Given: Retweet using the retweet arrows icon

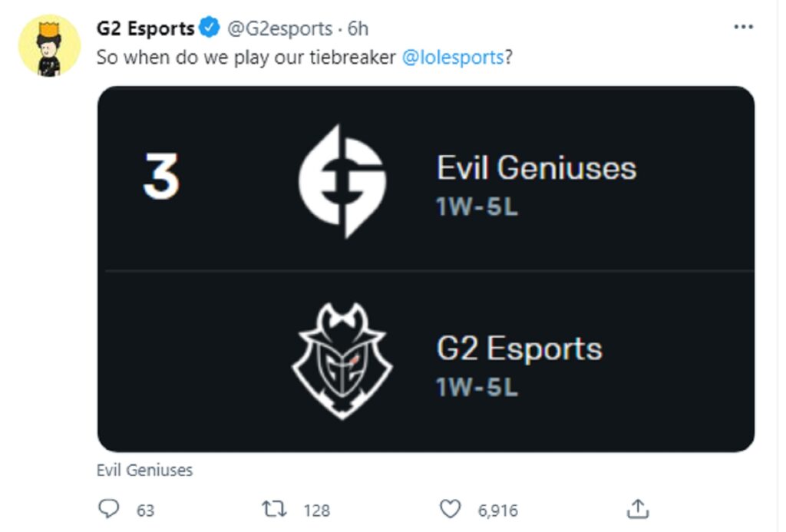Looking at the screenshot, I should click(273, 509).
